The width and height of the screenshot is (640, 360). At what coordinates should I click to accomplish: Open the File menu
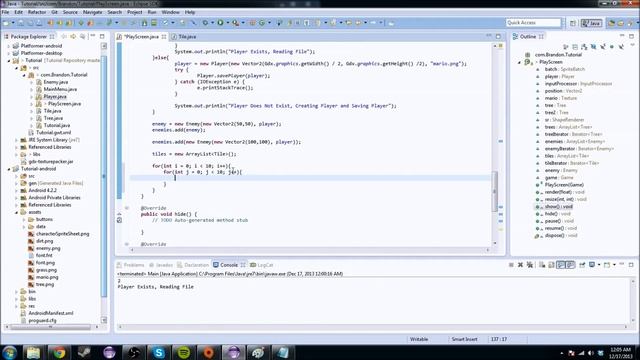5,12
